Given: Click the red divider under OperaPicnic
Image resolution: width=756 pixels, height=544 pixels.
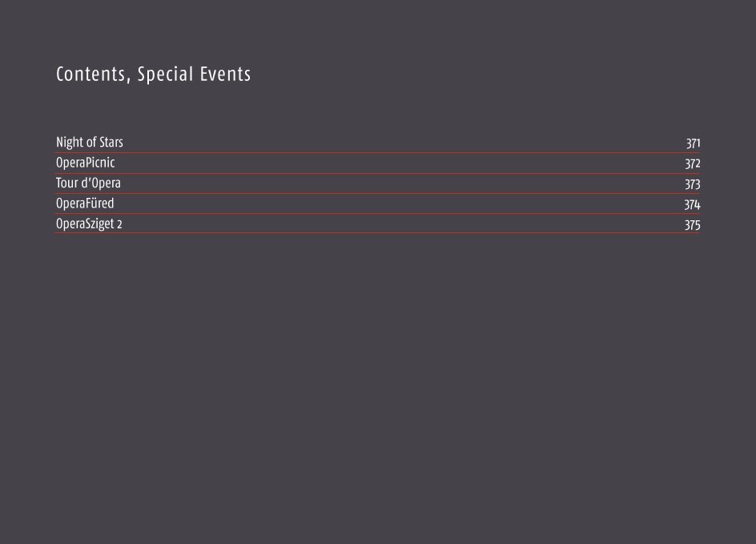Looking at the screenshot, I should [377, 173].
